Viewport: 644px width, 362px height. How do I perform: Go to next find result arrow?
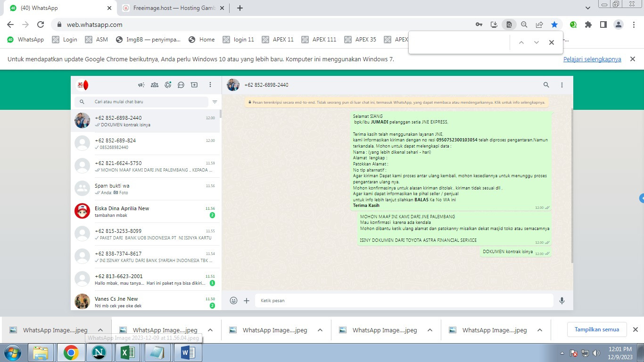tap(536, 42)
